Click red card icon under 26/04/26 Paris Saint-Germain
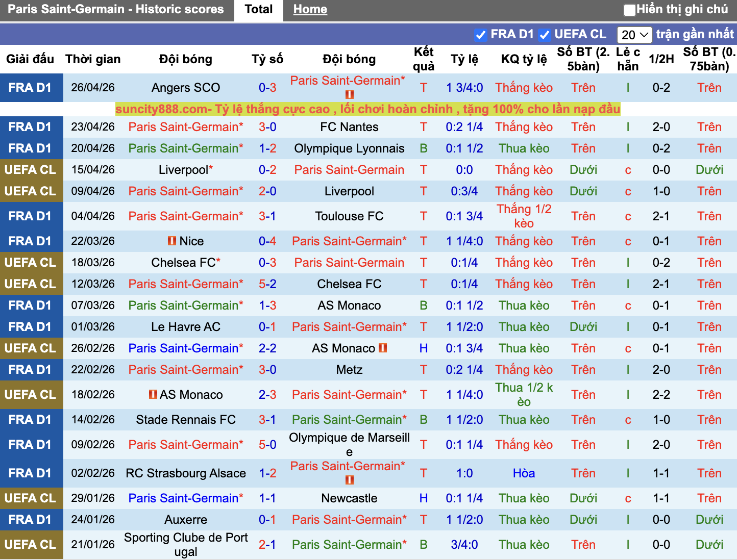 coord(349,94)
